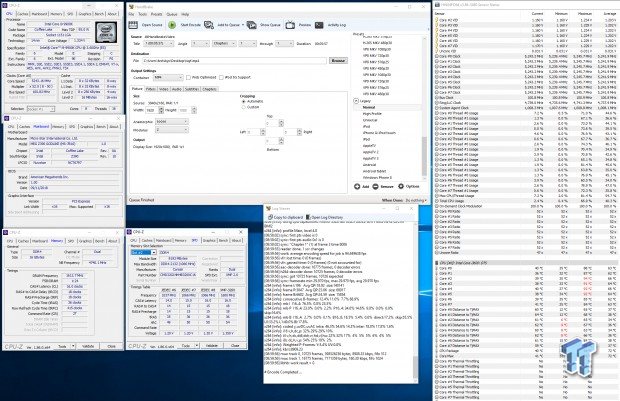Click the Right cropping stepper

coord(299,132)
